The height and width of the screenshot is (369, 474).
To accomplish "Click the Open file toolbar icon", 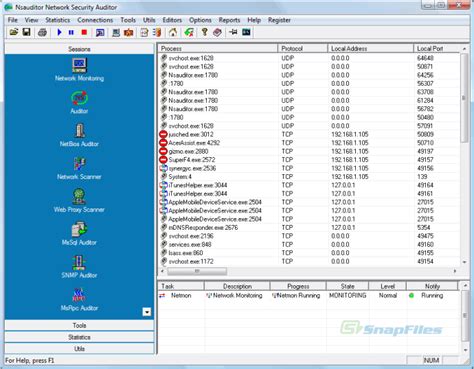I will tap(14, 32).
